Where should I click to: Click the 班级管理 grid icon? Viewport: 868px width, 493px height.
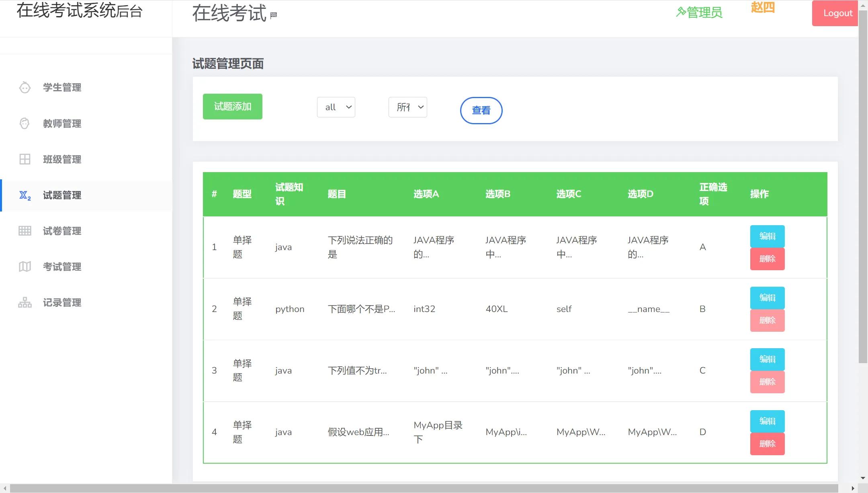point(25,159)
